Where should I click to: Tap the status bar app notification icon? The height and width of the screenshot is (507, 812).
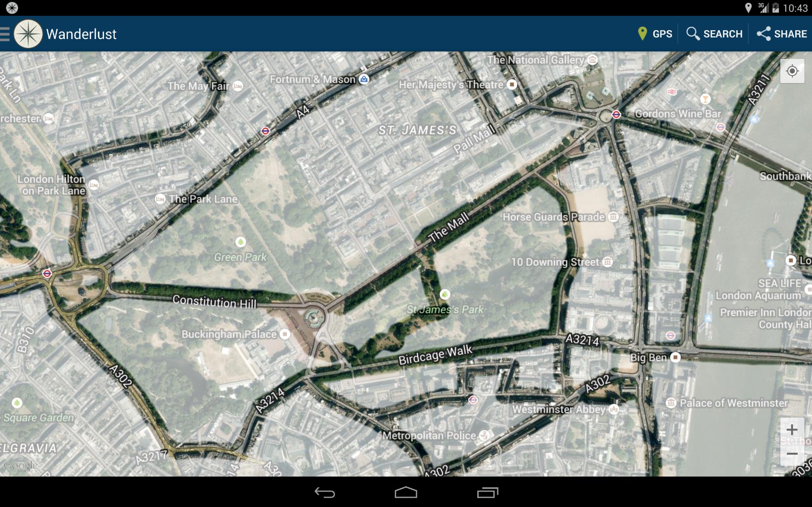[12, 7]
